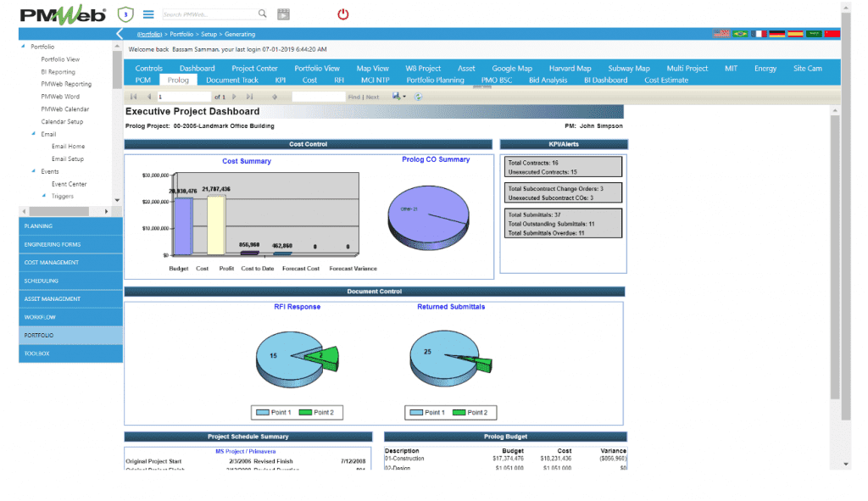Go to last report page
The width and height of the screenshot is (868, 501).
250,97
